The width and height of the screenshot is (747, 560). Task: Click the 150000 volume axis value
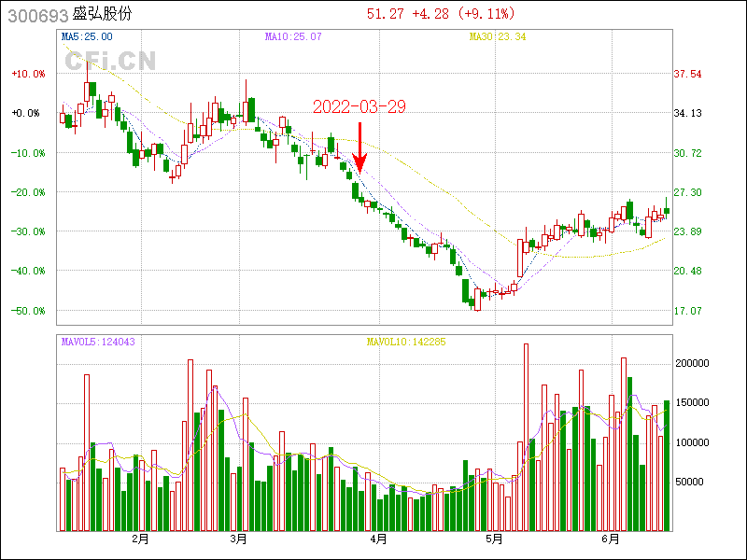click(692, 403)
